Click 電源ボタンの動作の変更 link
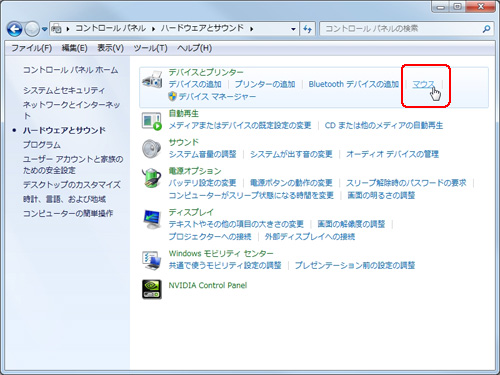Image resolution: width=500 pixels, height=375 pixels. coord(291,183)
